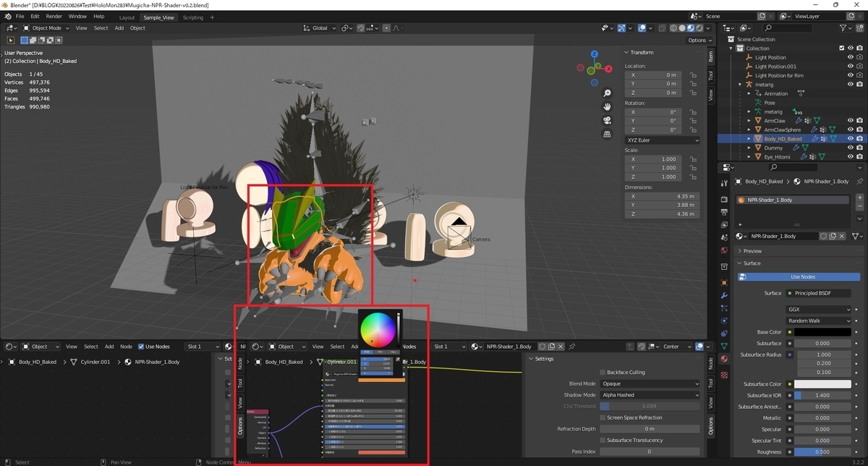
Task: Click Principled BSDF surface shader button
Action: (x=820, y=293)
